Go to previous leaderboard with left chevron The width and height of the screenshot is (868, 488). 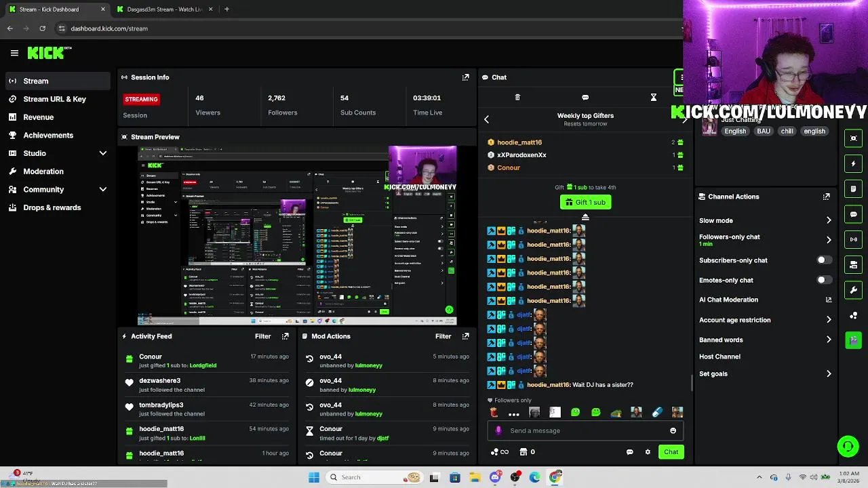pyautogui.click(x=486, y=120)
